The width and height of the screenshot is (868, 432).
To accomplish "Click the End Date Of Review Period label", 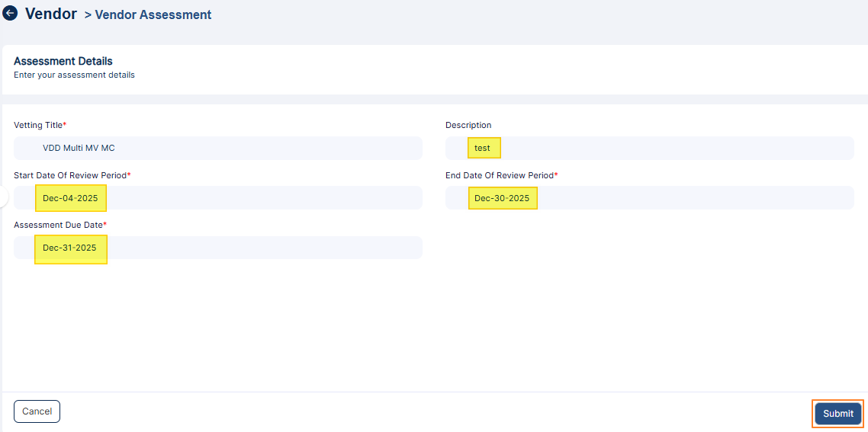I will point(499,175).
